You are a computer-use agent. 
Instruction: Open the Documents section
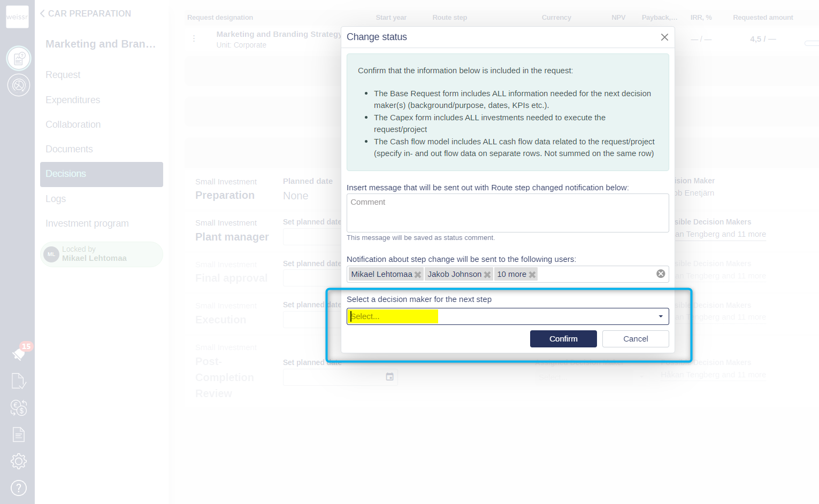point(69,149)
